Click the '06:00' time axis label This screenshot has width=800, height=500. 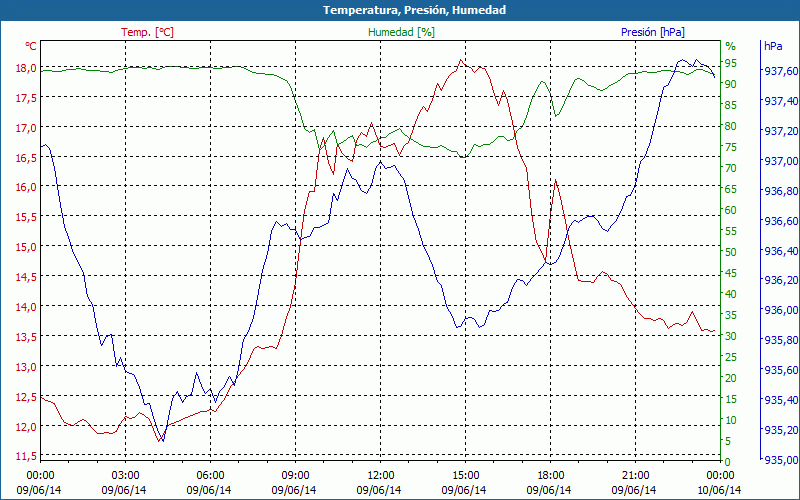coord(210,474)
